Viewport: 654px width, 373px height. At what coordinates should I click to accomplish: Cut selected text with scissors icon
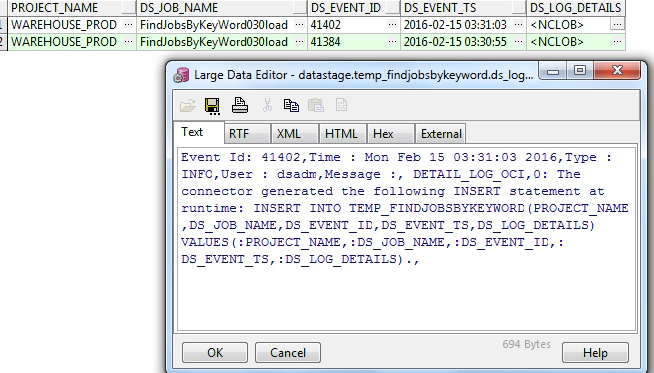(267, 105)
